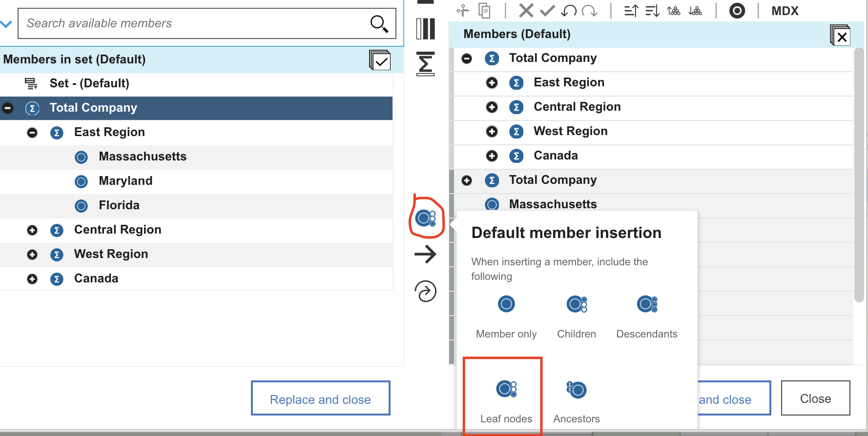The height and width of the screenshot is (436, 868).
Task: Click the circled arrow replace icon
Action: [425, 291]
